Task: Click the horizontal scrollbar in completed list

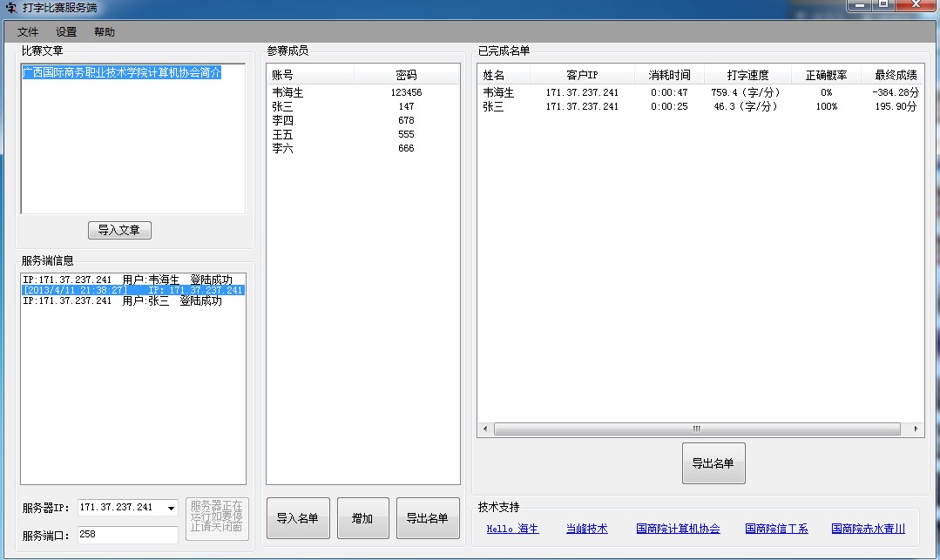Action: (x=696, y=429)
